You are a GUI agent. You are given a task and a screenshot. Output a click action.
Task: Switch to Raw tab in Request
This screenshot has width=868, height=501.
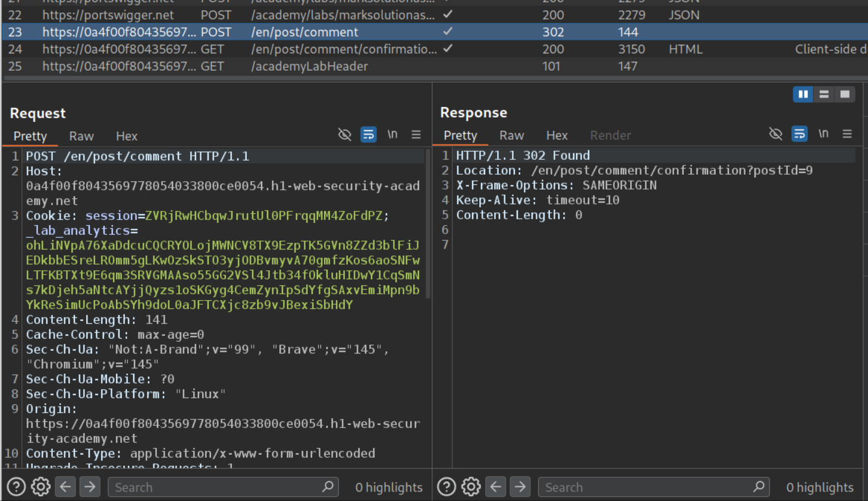pyautogui.click(x=81, y=136)
